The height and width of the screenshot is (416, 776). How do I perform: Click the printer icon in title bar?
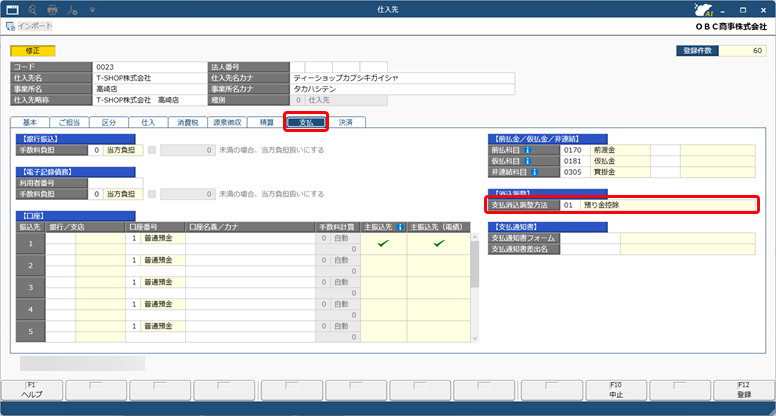coord(52,9)
